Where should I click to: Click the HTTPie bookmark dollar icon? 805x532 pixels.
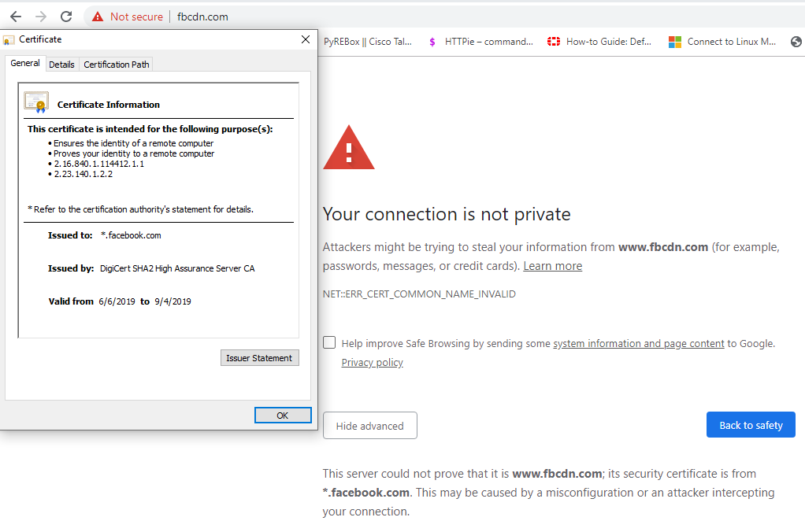click(x=432, y=42)
